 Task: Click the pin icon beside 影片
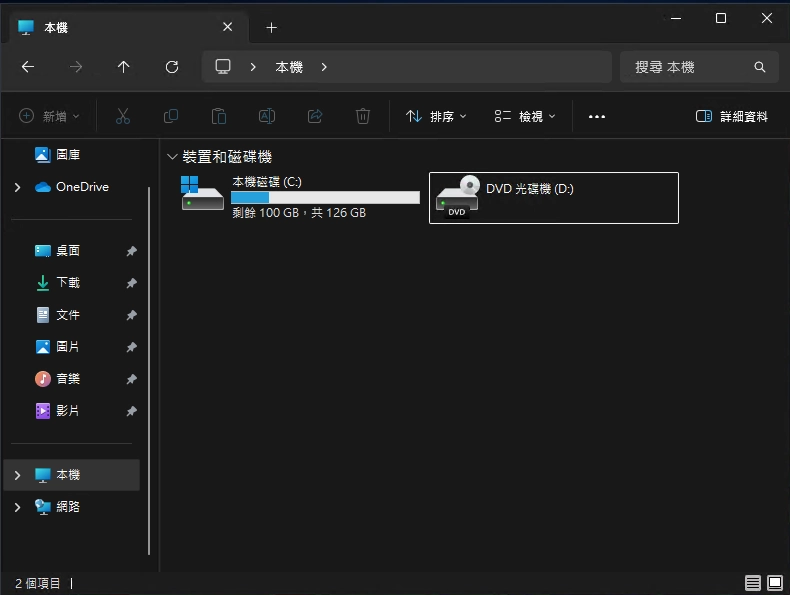coord(131,411)
